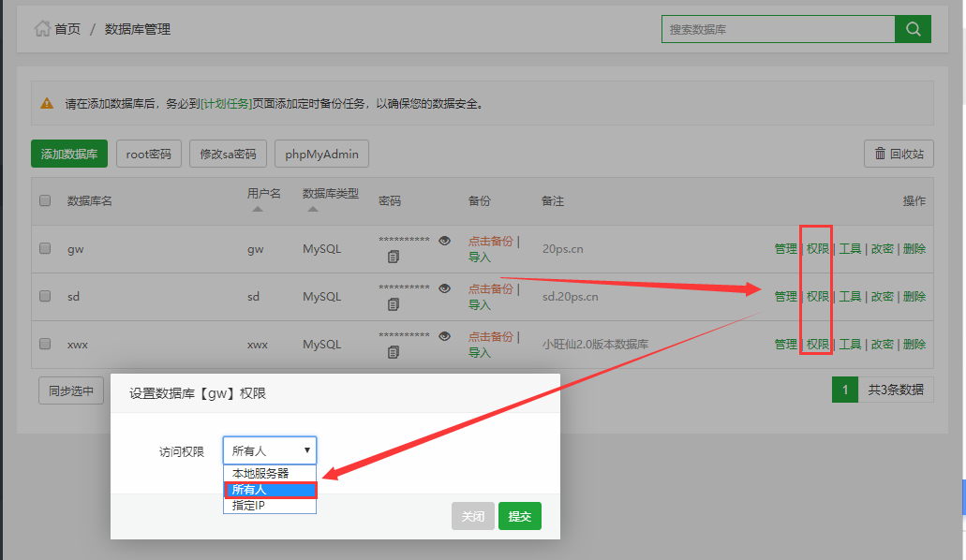Tick the checkbox for gw row
The width and height of the screenshot is (966, 560).
(45, 248)
